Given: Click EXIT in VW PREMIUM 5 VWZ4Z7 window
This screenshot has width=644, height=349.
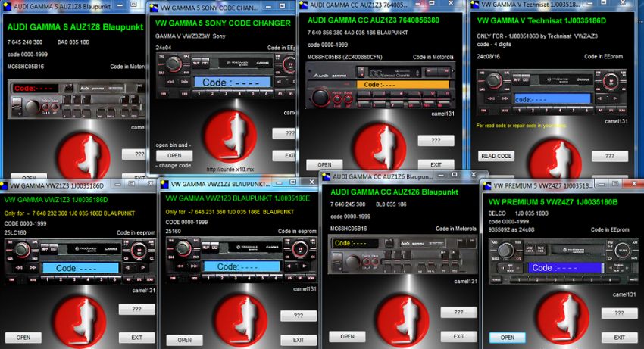Looking at the screenshot, I should coord(619,338).
